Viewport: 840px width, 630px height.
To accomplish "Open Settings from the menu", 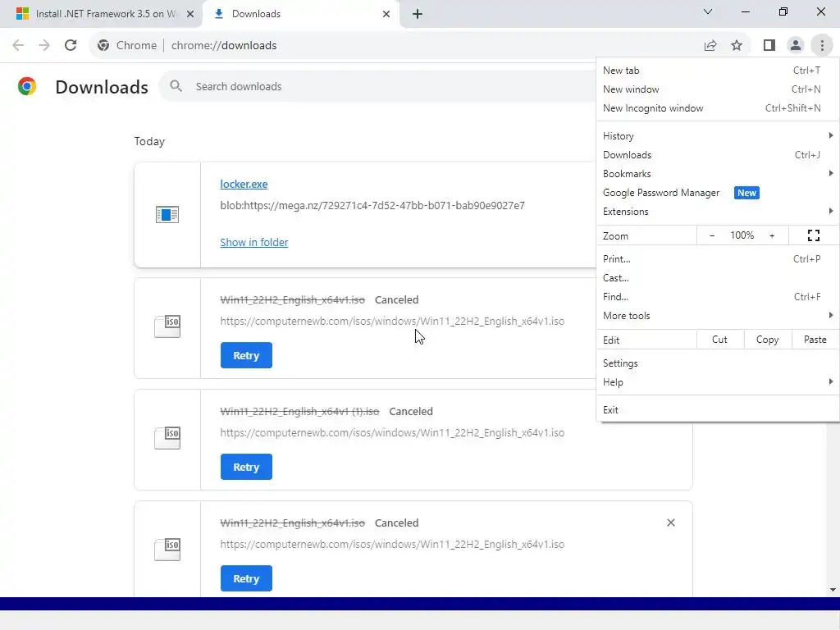I will (x=717, y=363).
